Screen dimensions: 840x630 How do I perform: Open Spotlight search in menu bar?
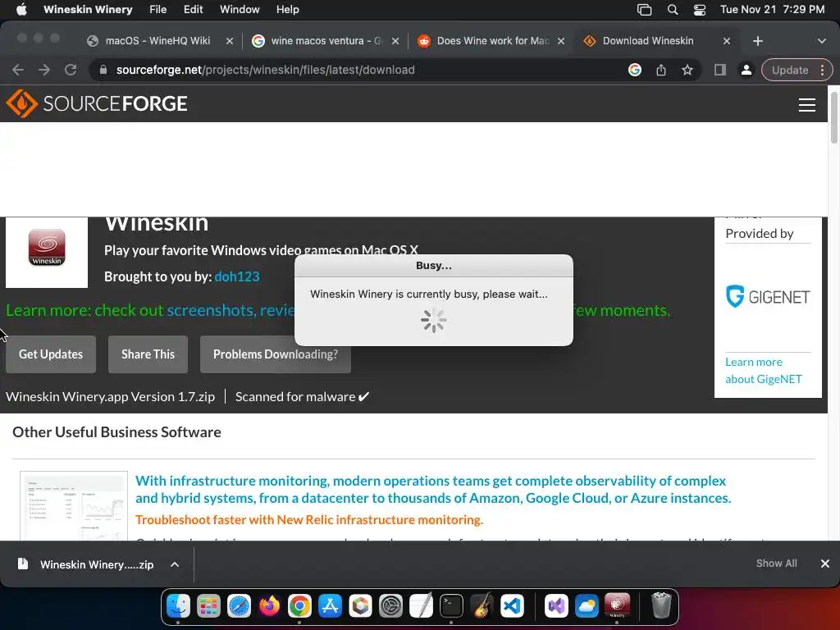click(673, 9)
